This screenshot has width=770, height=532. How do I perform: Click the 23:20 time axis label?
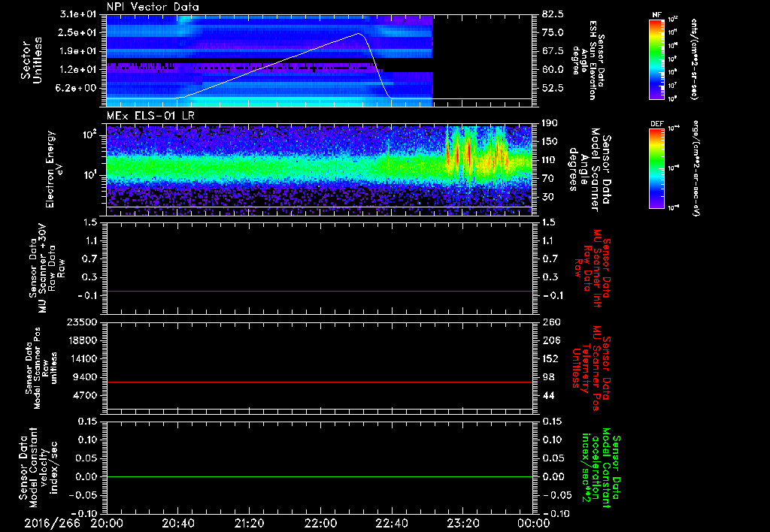(463, 523)
